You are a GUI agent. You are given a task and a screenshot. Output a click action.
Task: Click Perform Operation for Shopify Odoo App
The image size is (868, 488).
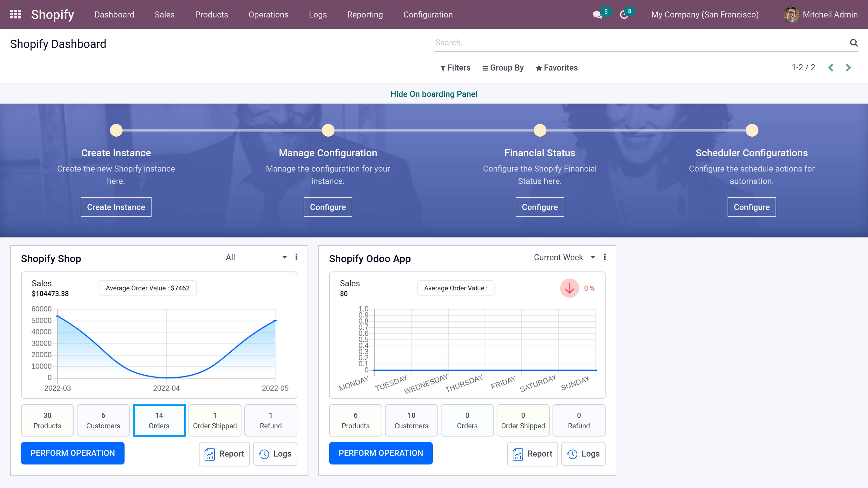point(381,453)
